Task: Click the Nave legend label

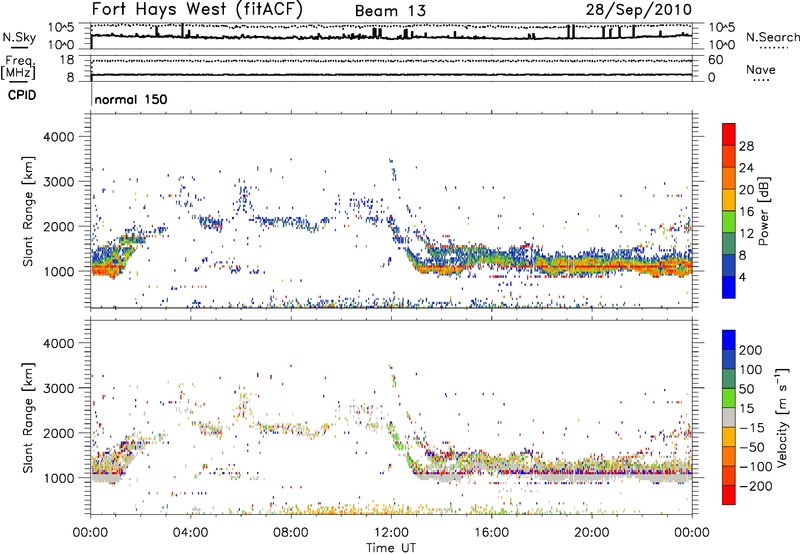Action: pos(761,70)
